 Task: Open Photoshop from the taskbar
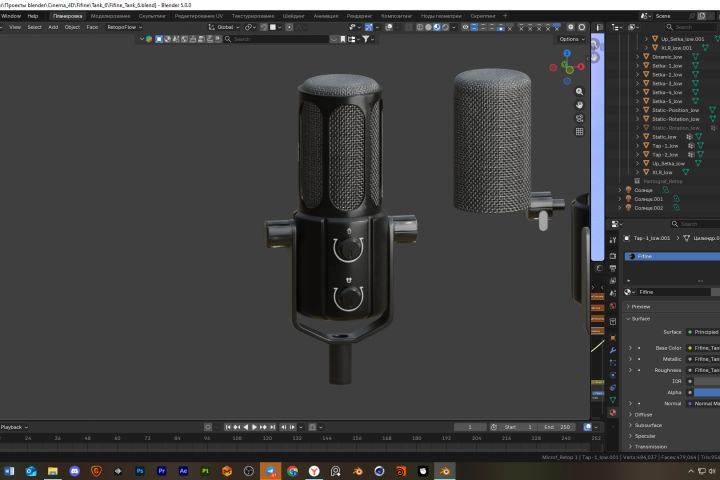[x=140, y=470]
